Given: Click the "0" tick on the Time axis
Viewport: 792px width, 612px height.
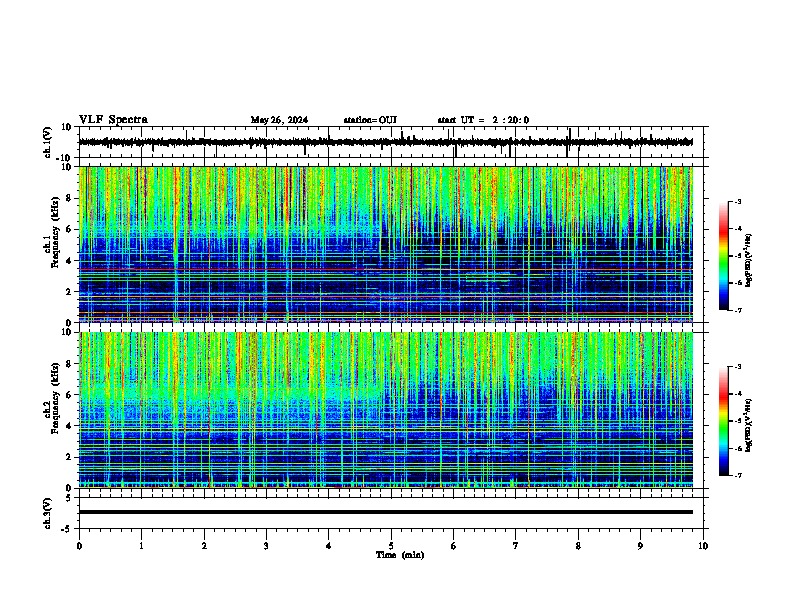Looking at the screenshot, I should click(79, 545).
